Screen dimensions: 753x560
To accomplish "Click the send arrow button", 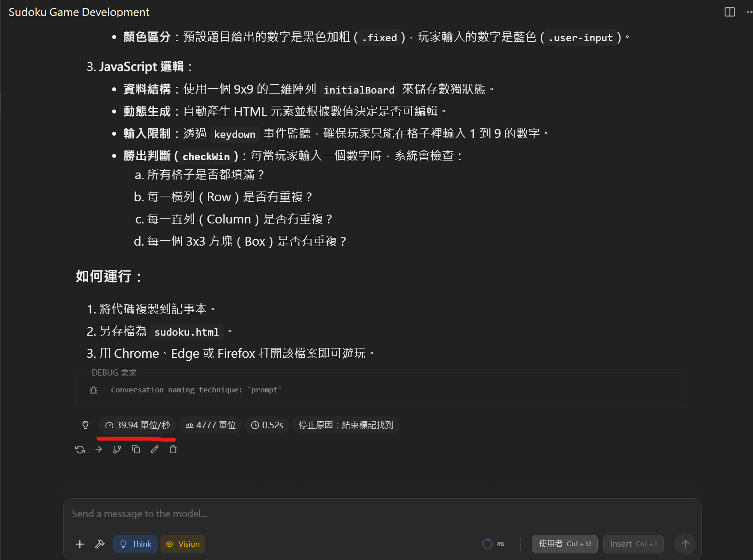I will (x=685, y=544).
